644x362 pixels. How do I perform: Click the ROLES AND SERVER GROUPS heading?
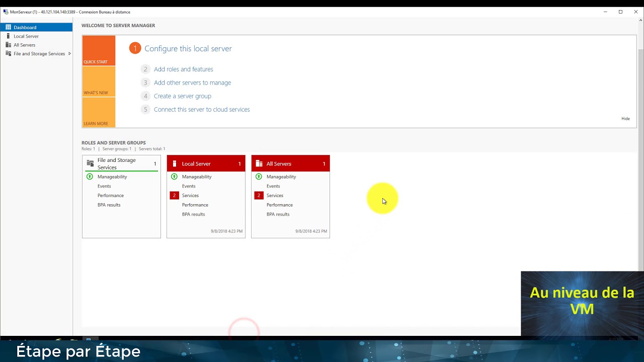(114, 143)
